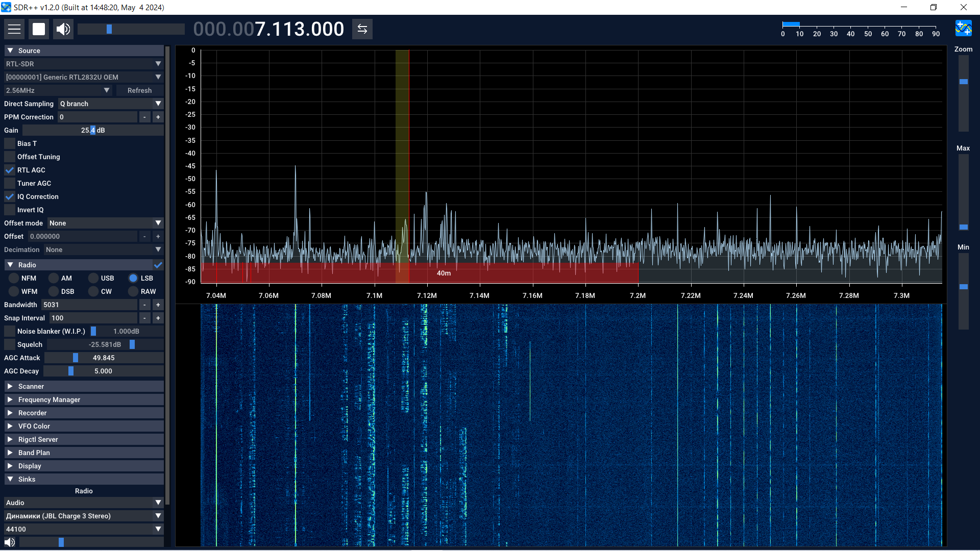
Task: Increase PPM Correction with plus
Action: pos(158,117)
